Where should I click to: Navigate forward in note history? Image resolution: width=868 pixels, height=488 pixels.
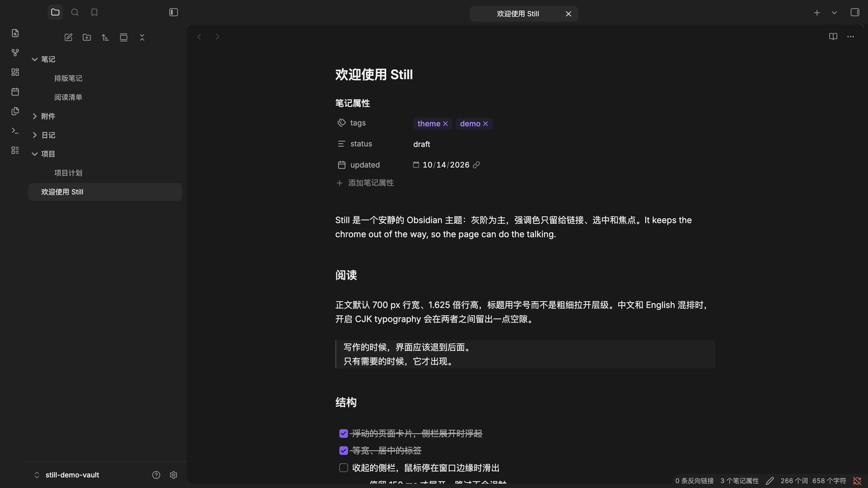pos(218,36)
